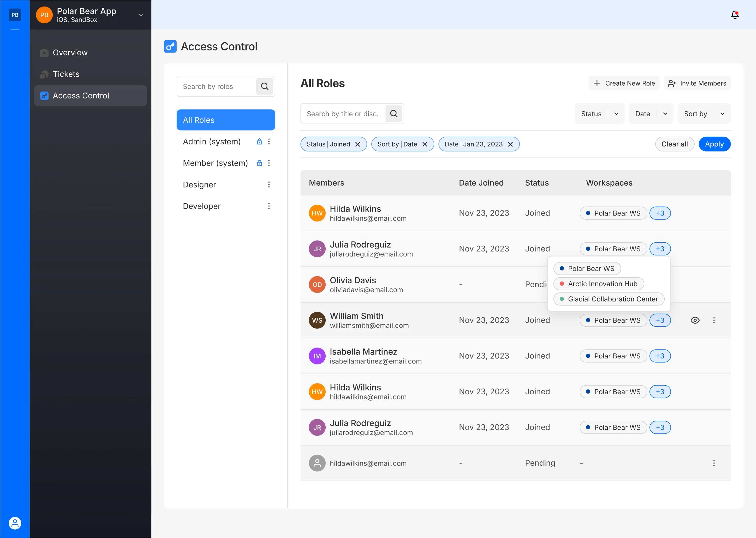Image resolution: width=756 pixels, height=538 pixels.
Task: Go to Tickets in the sidebar
Action: point(66,74)
